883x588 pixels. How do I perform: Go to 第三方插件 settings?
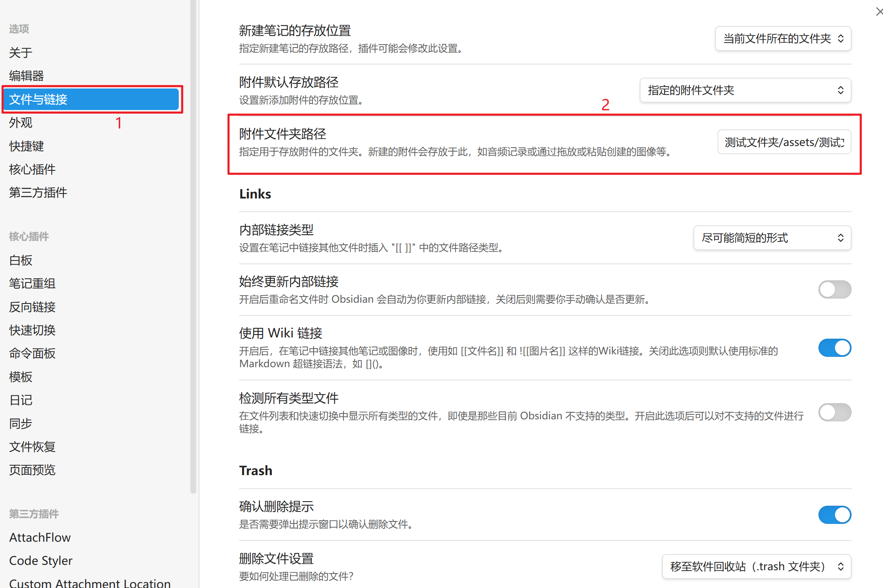38,192
